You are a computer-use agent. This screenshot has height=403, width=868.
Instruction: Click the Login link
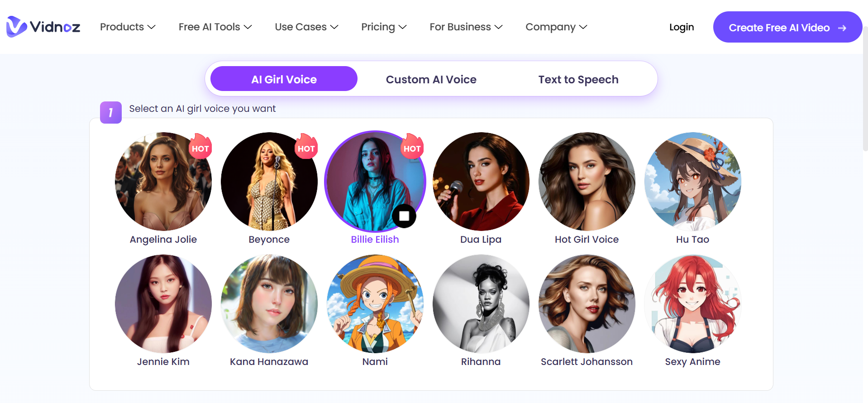[682, 27]
